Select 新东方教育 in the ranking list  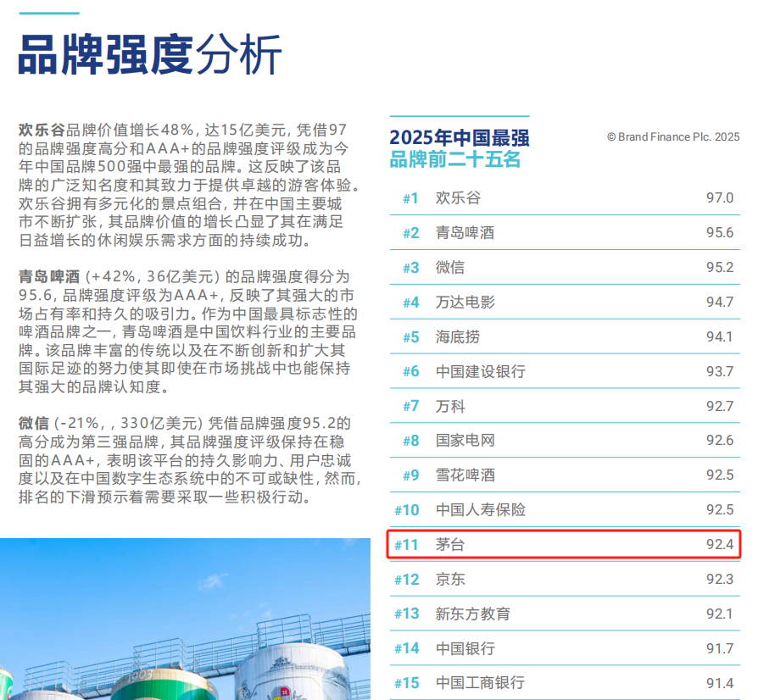[473, 614]
